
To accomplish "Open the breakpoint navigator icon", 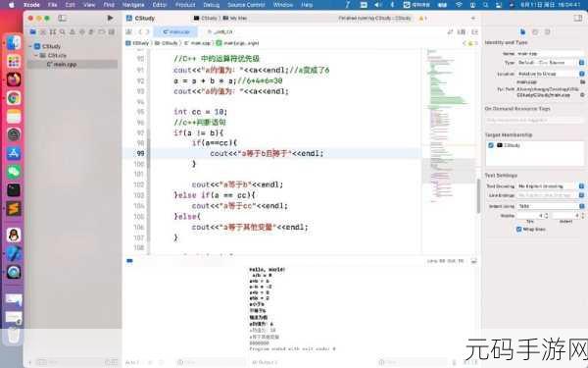I will click(101, 32).
